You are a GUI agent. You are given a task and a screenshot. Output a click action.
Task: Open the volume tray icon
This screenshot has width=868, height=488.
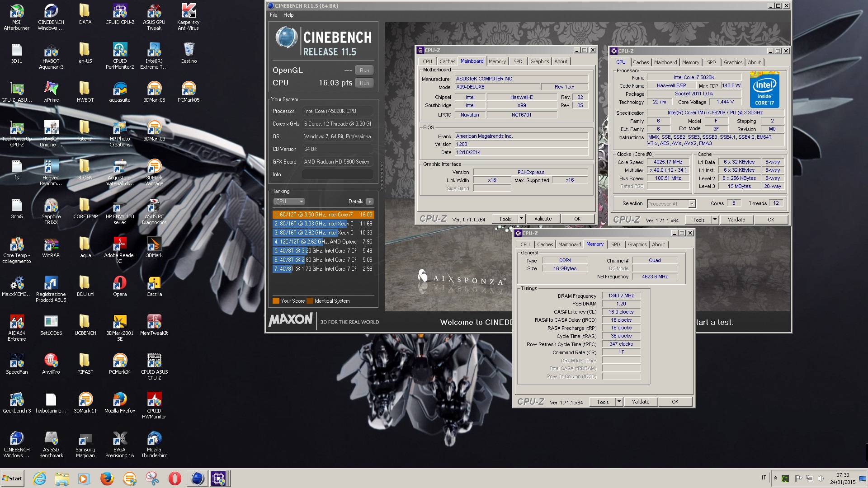[821, 478]
